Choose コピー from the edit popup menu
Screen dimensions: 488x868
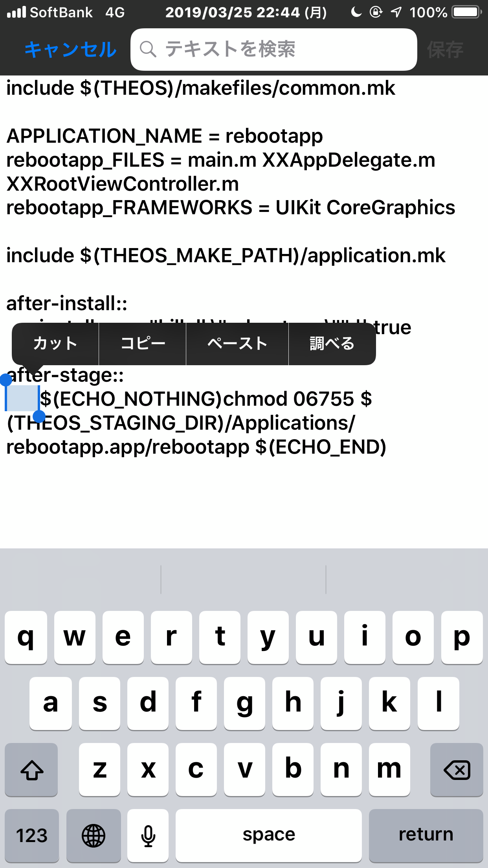pyautogui.click(x=142, y=344)
